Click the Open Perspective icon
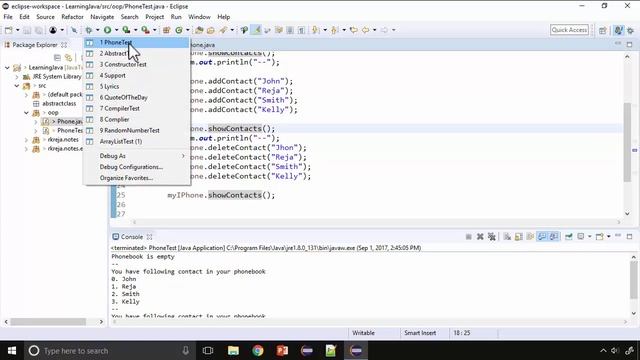Image resolution: width=640 pixels, height=360 pixels. pyautogui.click(x=602, y=30)
